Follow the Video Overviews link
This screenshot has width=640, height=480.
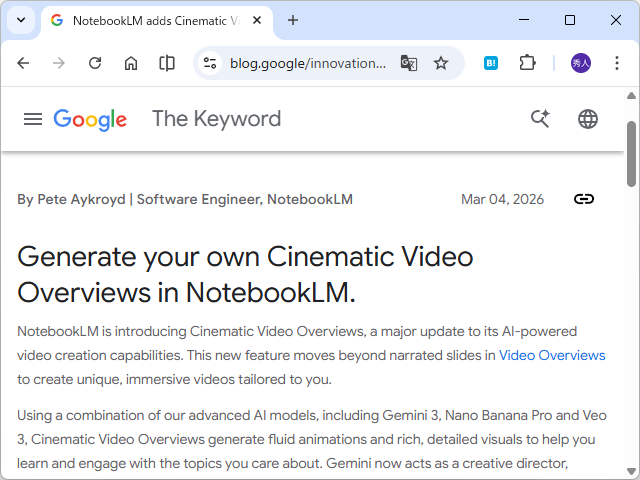[x=552, y=355]
